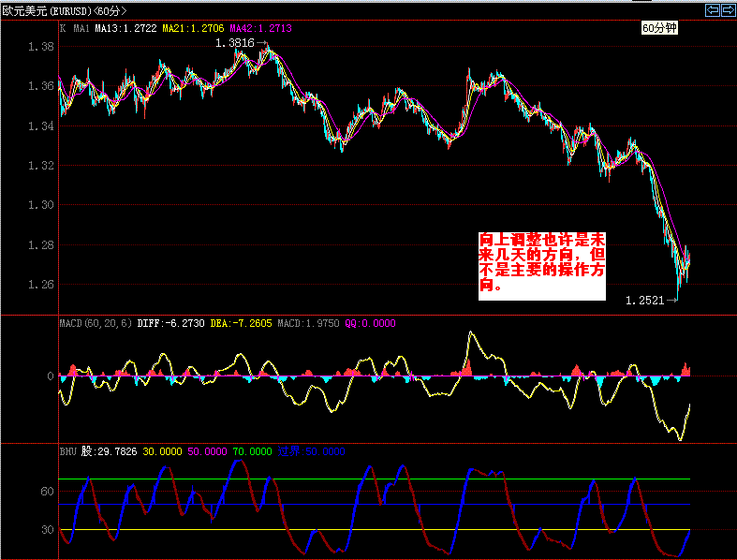Click the magenta QQ:0.0000 label

[370, 323]
